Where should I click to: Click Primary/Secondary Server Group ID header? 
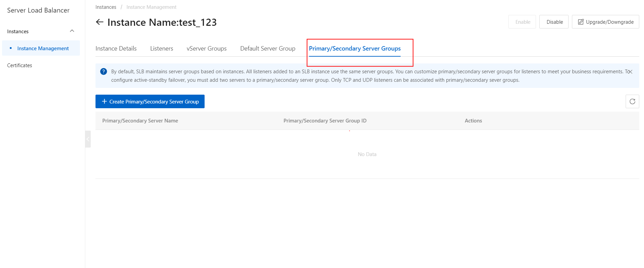[325, 121]
